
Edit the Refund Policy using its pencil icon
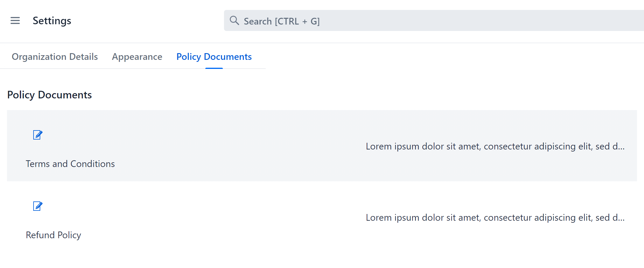tap(37, 206)
